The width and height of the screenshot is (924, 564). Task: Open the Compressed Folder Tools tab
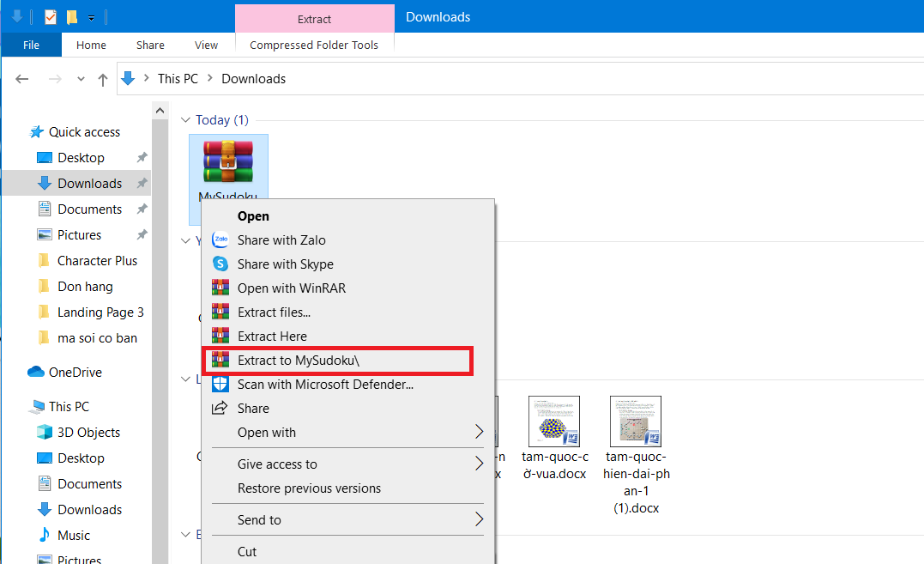pos(314,45)
